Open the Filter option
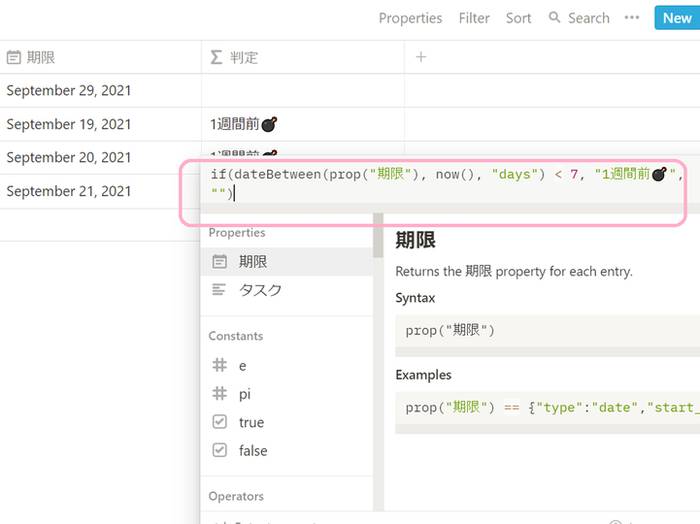The width and height of the screenshot is (700, 524). (x=474, y=18)
